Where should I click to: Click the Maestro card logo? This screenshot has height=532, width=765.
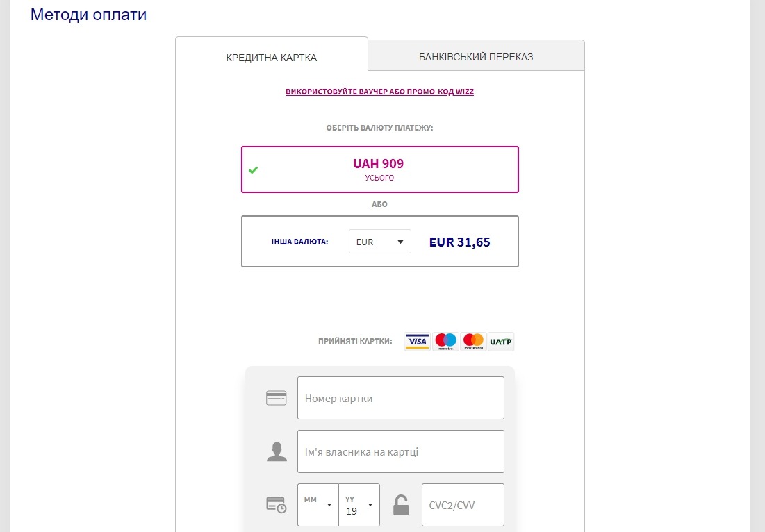(445, 341)
